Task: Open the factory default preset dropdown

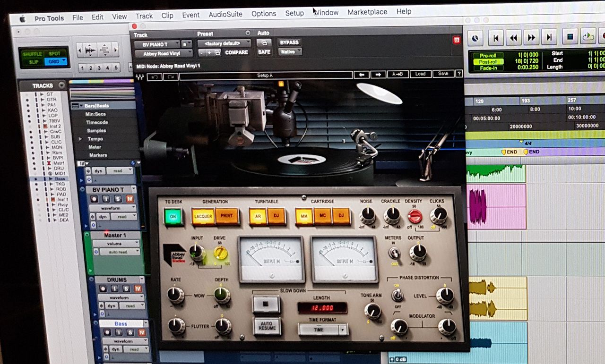Action: (224, 43)
